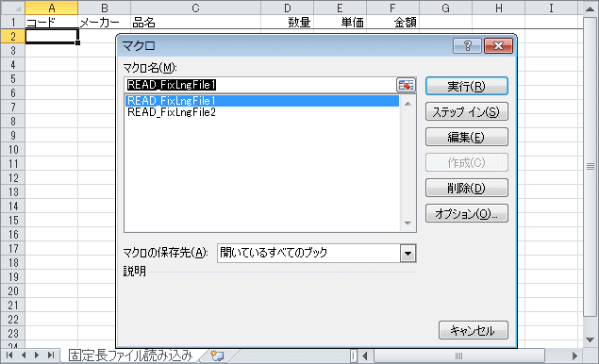Click horizontal scroll right arrow
Viewport: 599px width, 364px height.
click(x=574, y=356)
